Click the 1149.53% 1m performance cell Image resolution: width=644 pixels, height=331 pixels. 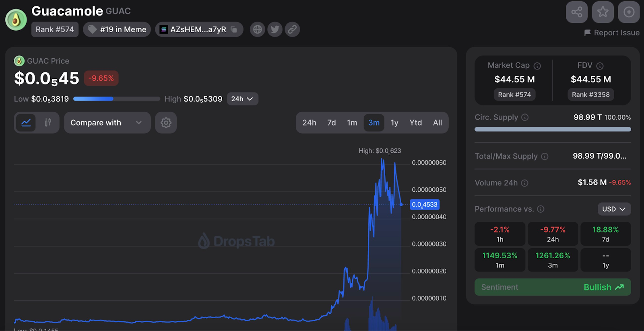tap(500, 260)
